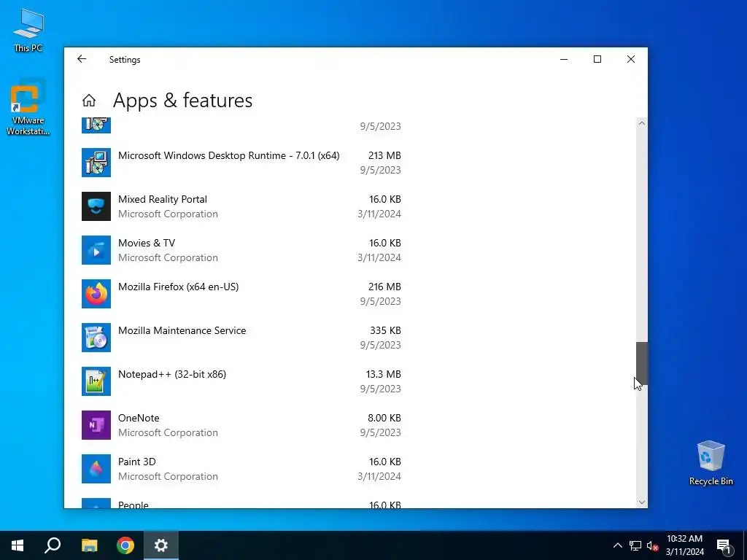The height and width of the screenshot is (560, 747).
Task: Select the OneNote entry
Action: coord(241,425)
